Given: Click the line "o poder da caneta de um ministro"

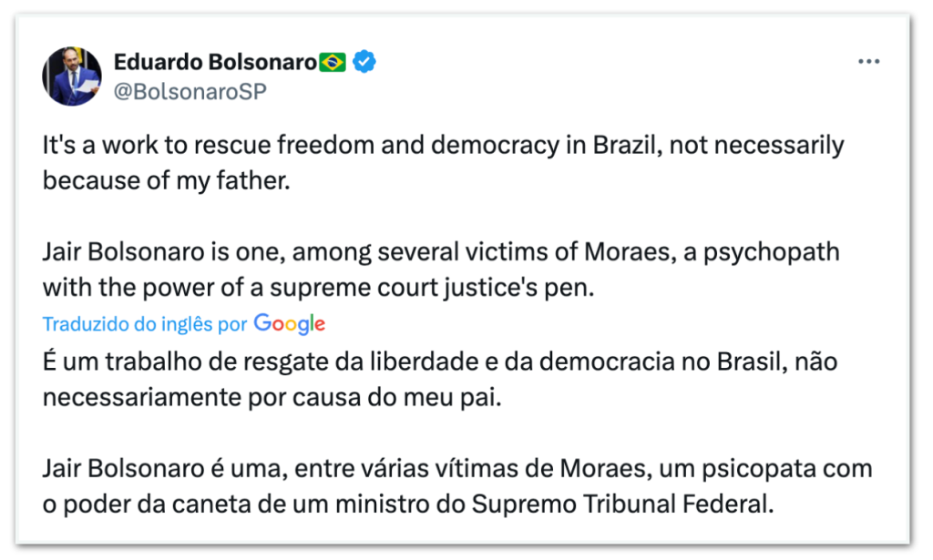Looking at the screenshot, I should coord(407,504).
